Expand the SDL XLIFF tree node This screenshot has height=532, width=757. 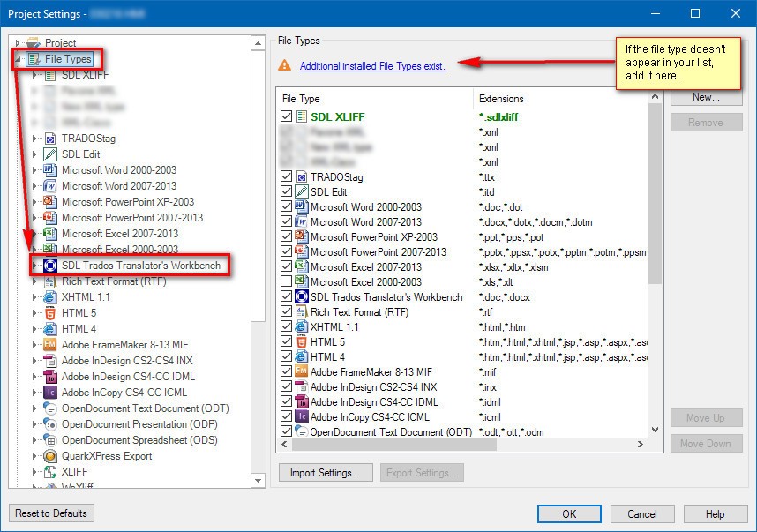tap(34, 75)
